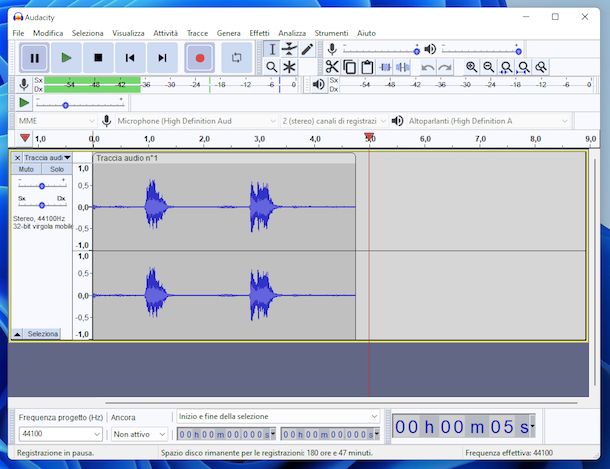Open the Modifica menu
This screenshot has height=469, width=610.
pos(48,33)
